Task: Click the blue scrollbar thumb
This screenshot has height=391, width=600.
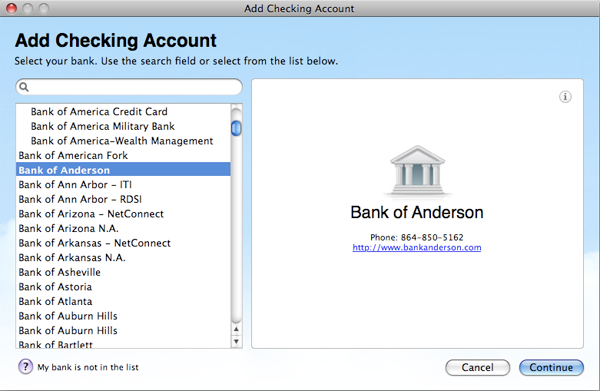Action: (x=236, y=128)
